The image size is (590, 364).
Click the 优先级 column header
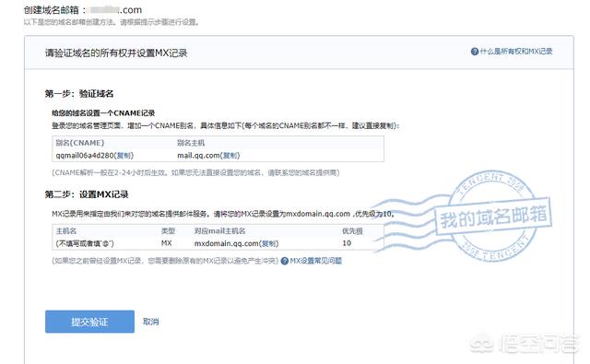(352, 231)
